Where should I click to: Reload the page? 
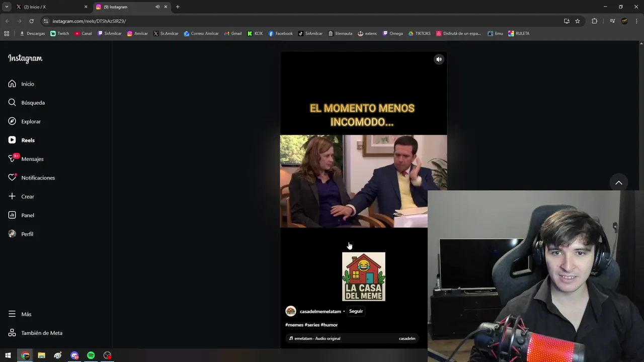click(31, 21)
